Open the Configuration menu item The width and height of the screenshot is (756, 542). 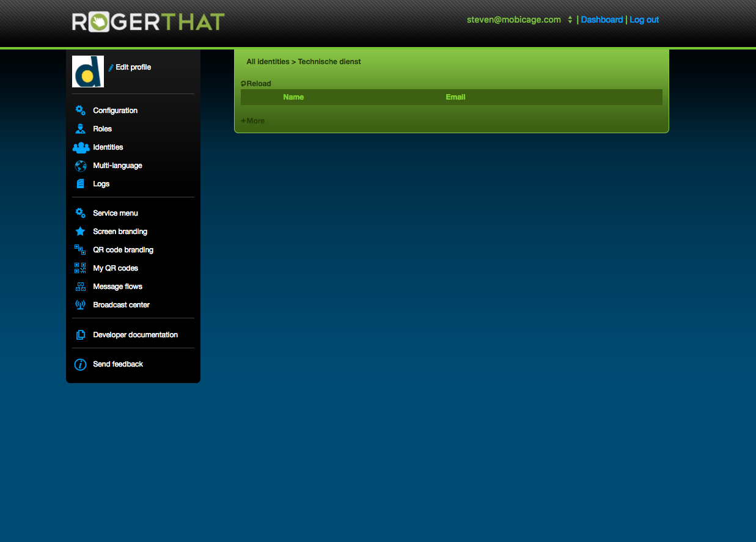pyautogui.click(x=115, y=111)
